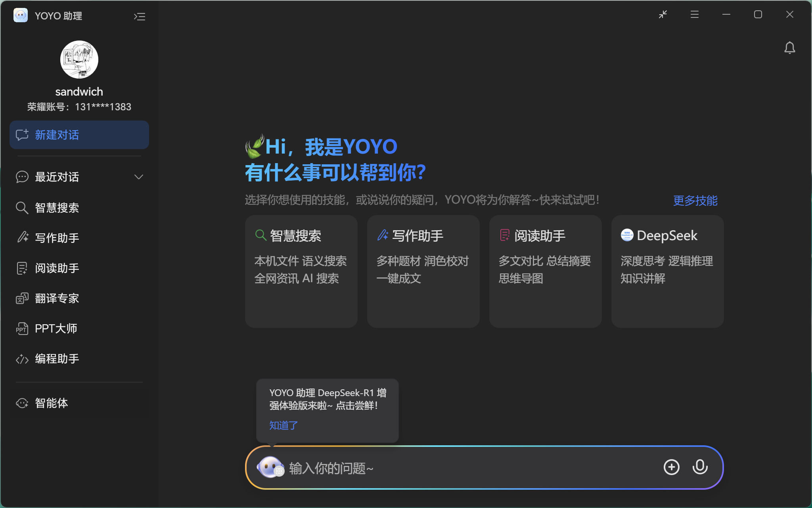This screenshot has width=812, height=508.
Task: Select the 阅读助手 skill card
Action: [546, 271]
